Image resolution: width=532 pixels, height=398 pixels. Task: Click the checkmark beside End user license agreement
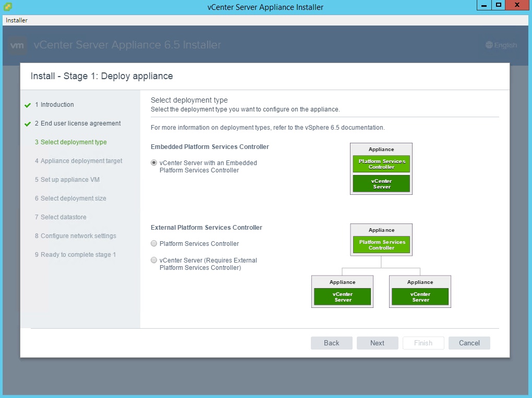28,124
